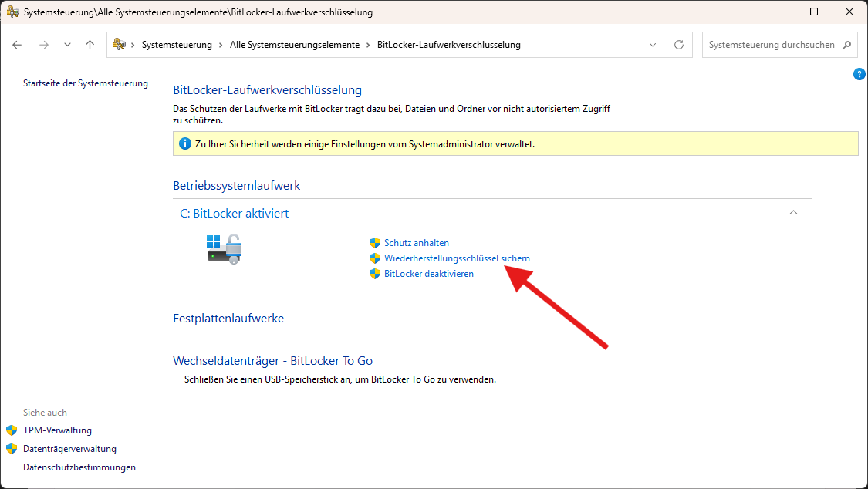868x489 pixels.
Task: Click the search magnifier icon
Action: coord(846,45)
